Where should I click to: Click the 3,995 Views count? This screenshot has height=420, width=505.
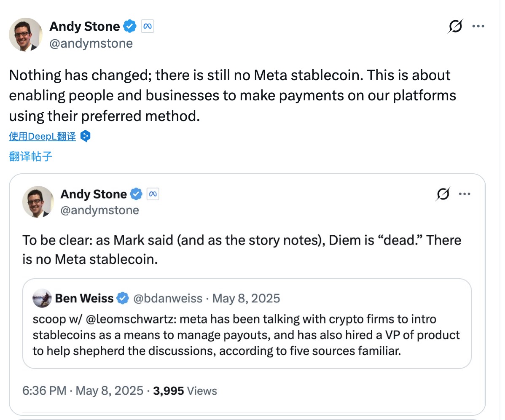pos(185,390)
